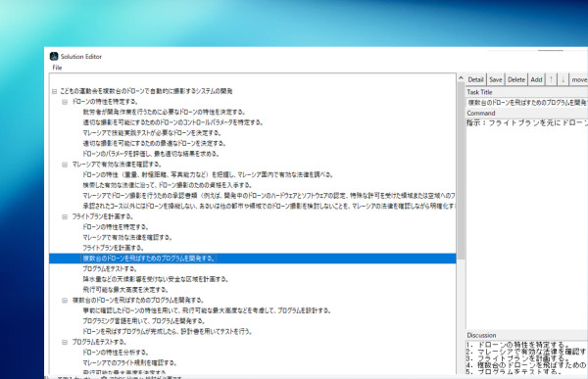Collapse the マレーシアで有効な法律を確認する node

click(65, 165)
